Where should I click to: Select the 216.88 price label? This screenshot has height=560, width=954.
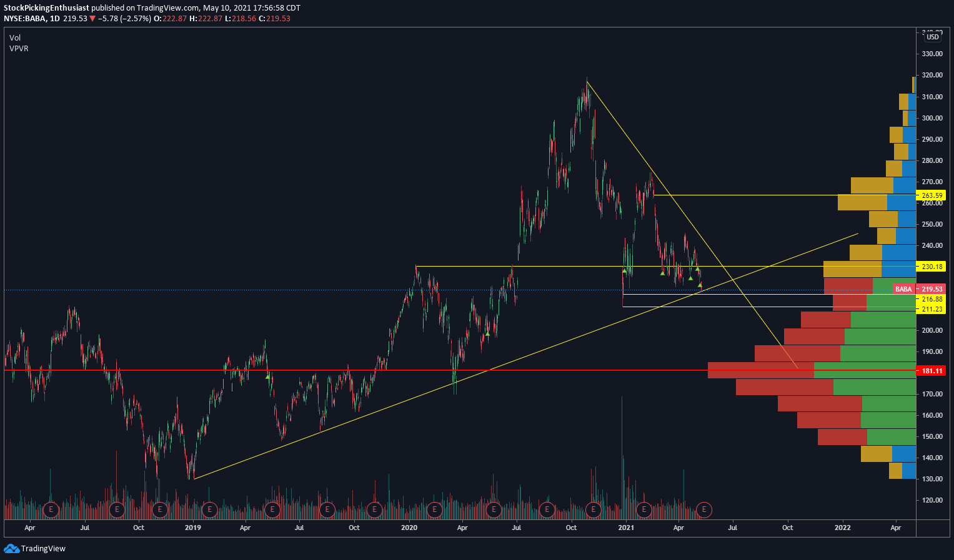coord(932,299)
